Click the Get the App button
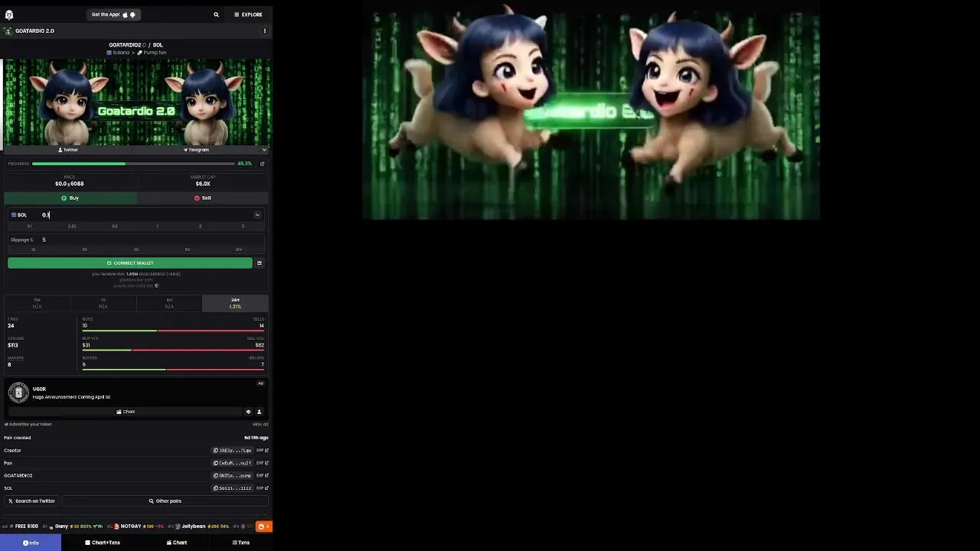980x551 pixels. point(113,15)
